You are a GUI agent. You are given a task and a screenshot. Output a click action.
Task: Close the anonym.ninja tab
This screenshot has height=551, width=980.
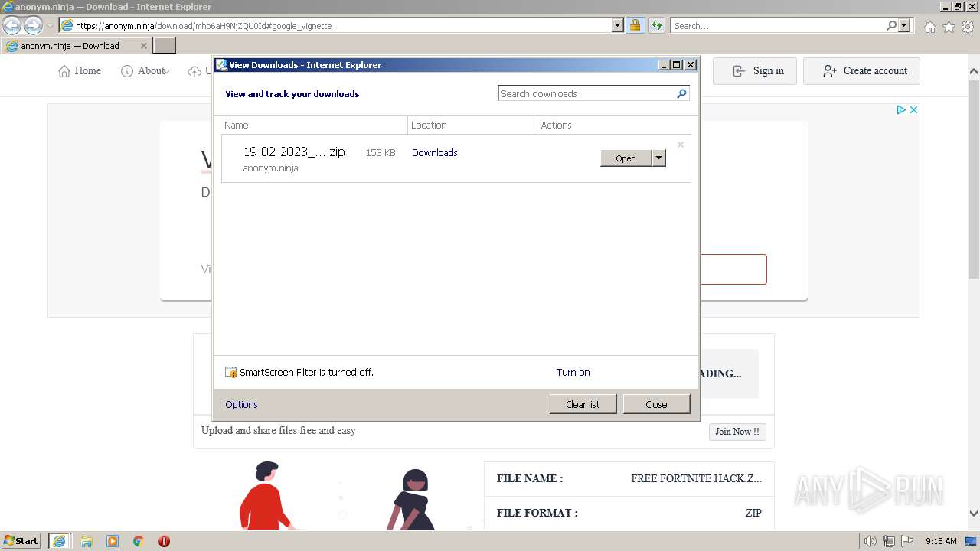(x=144, y=46)
